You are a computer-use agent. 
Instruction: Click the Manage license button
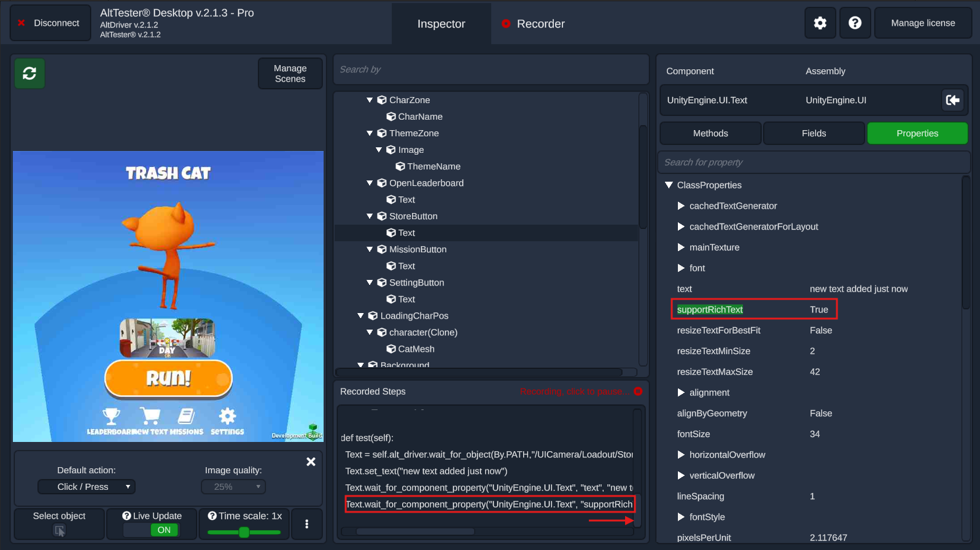922,23
